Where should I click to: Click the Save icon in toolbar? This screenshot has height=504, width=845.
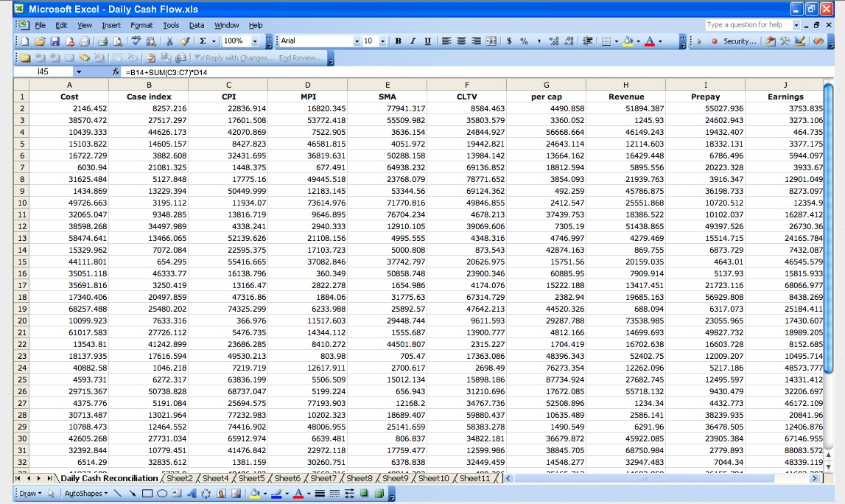click(55, 41)
